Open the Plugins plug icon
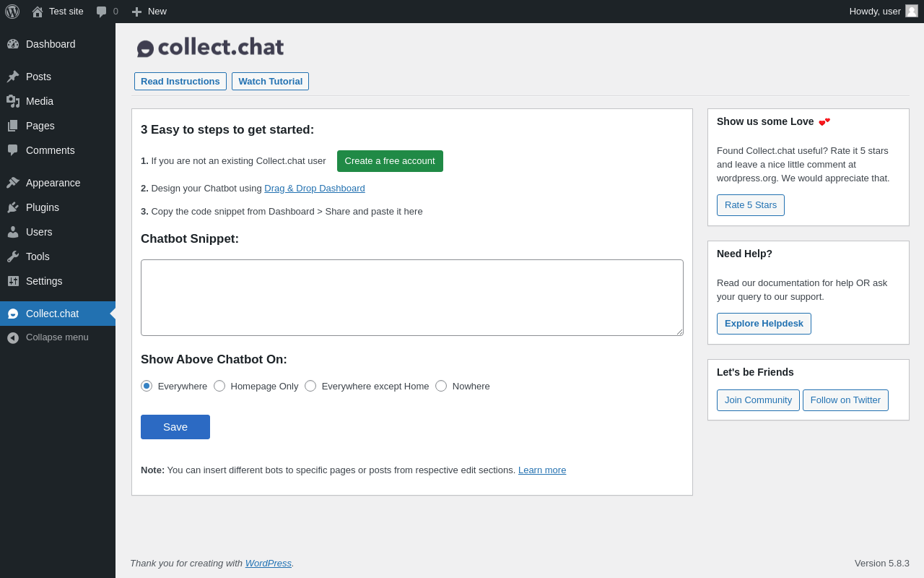 (13, 207)
